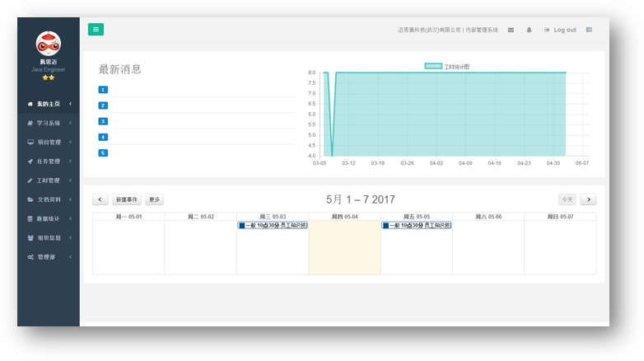
Task: Click the user avatar picture
Action: tap(48, 44)
